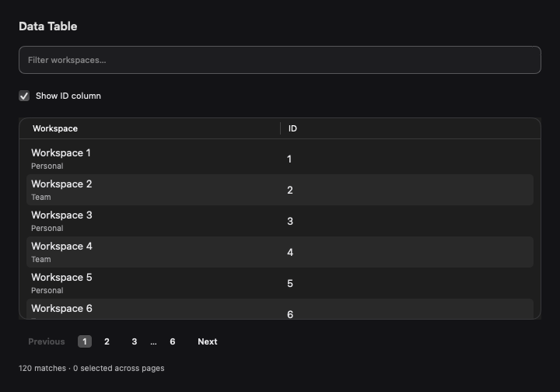The image size is (560, 392).
Task: Click the Previous page button
Action: pos(47,341)
